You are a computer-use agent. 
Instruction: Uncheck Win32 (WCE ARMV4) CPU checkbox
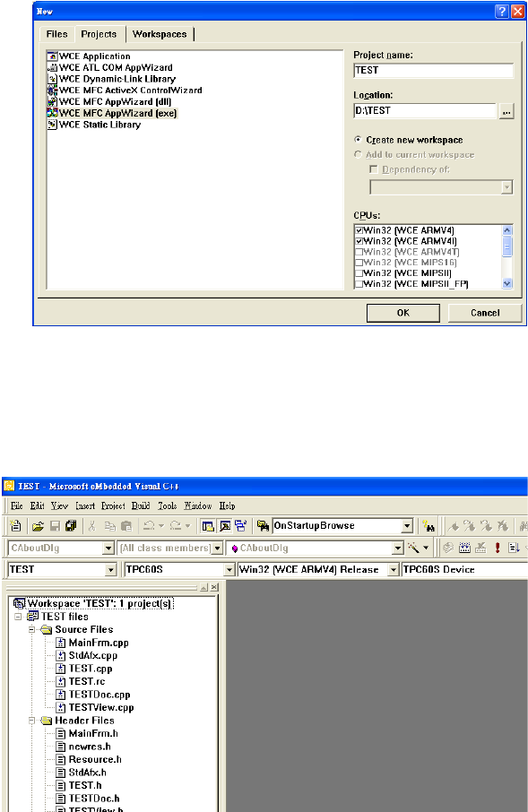[x=359, y=230]
